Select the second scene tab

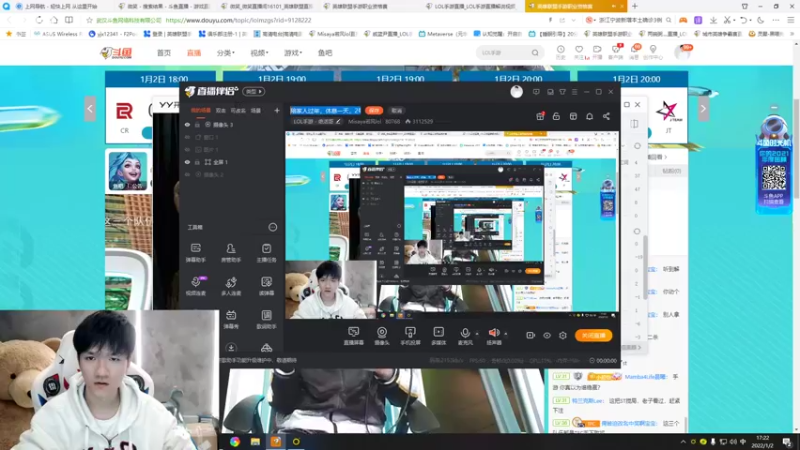point(221,110)
